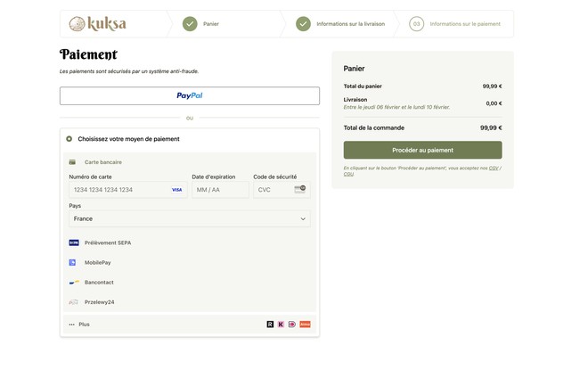Open the CGV terms link
This screenshot has height=378, width=588.
click(493, 168)
